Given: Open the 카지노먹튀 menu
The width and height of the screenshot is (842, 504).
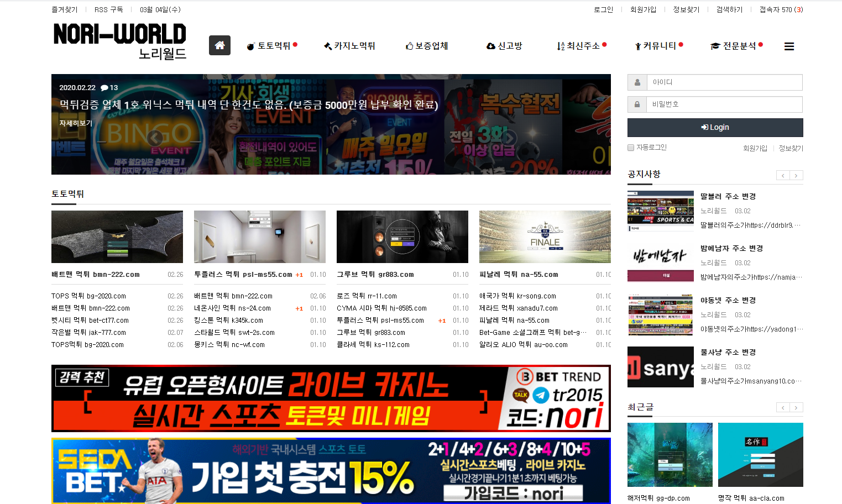Looking at the screenshot, I should tap(349, 46).
